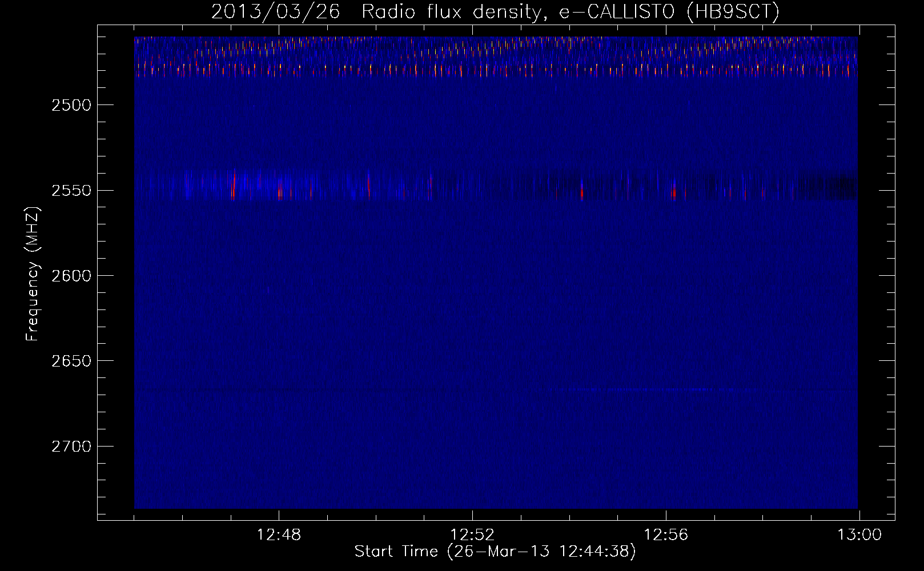Select the 2600 frequency tick label
Viewport: 924px width, 571px height.
71,276
